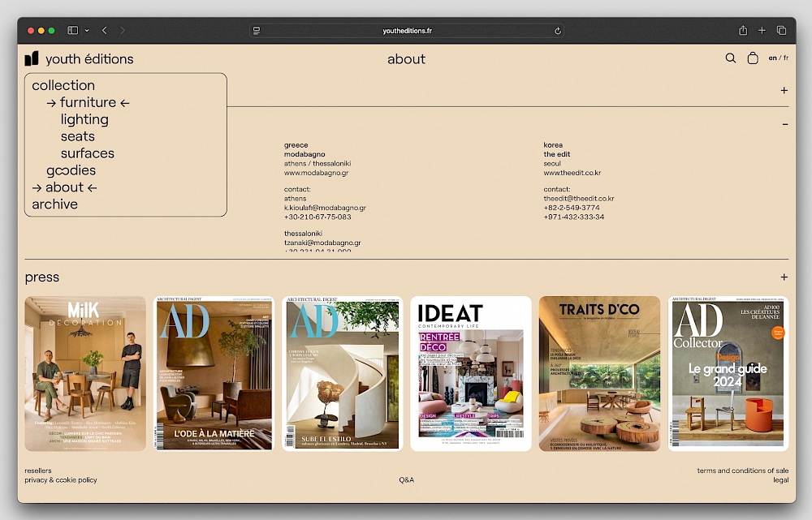
Task: Open the shopping bag cart icon
Action: pyautogui.click(x=753, y=58)
